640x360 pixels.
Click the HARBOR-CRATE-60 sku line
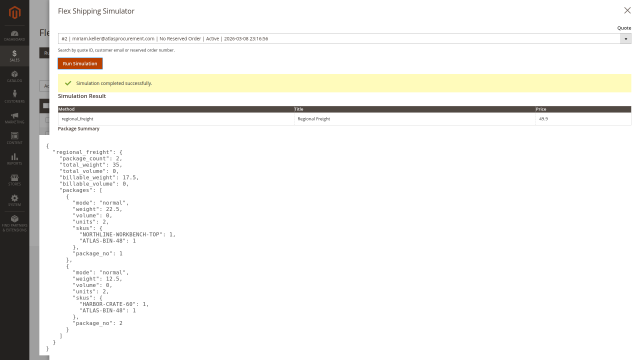click(114, 304)
